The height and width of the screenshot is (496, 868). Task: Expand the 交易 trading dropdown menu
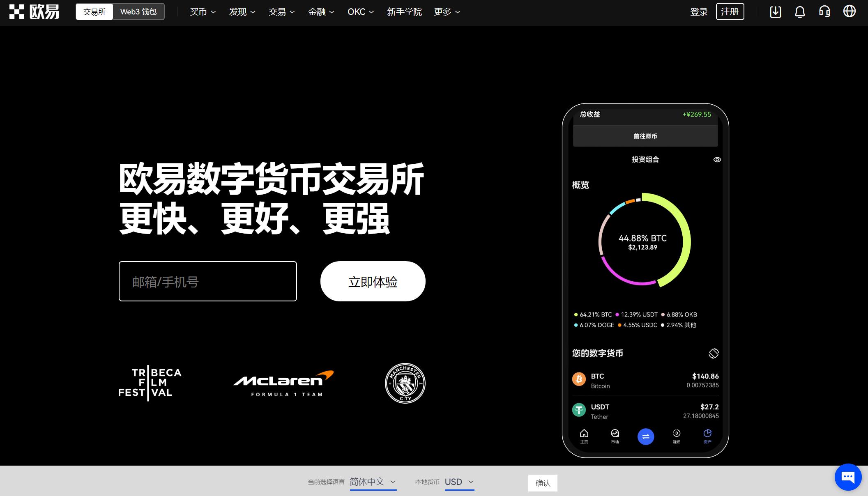pyautogui.click(x=281, y=11)
